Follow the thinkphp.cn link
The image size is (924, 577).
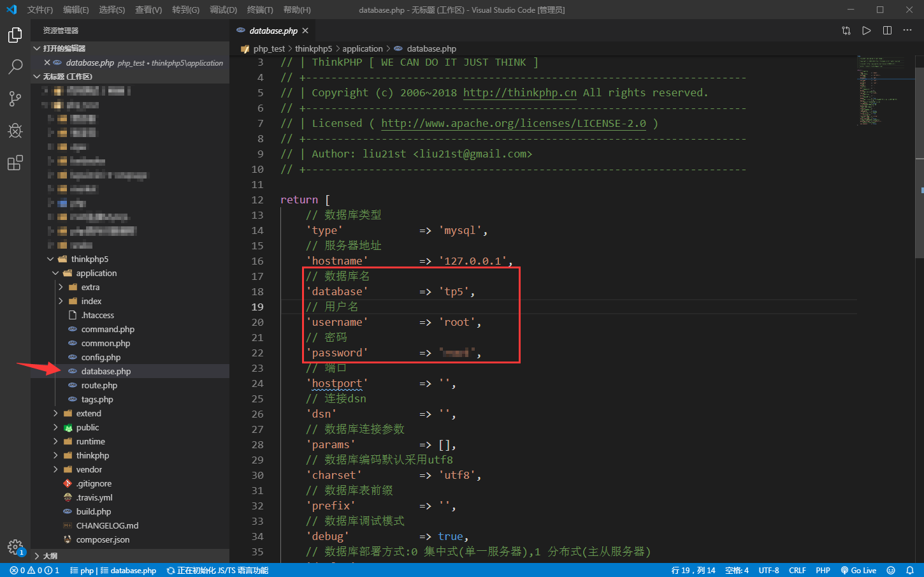click(519, 92)
